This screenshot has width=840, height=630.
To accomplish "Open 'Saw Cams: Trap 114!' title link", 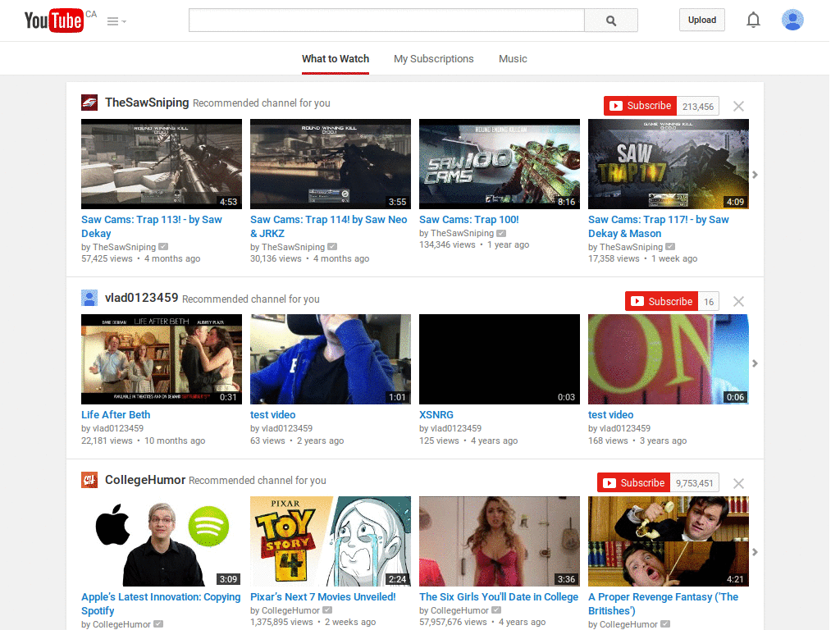I will click(x=328, y=226).
